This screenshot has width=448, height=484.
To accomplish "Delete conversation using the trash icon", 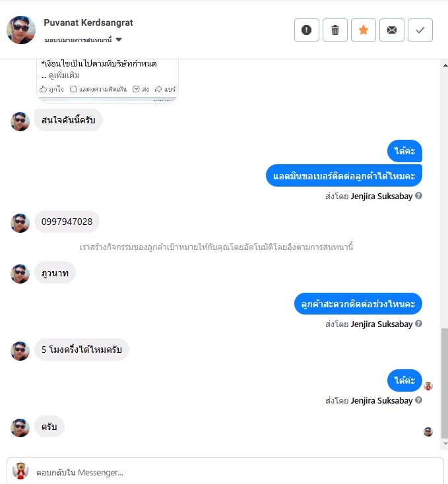I will pyautogui.click(x=335, y=30).
